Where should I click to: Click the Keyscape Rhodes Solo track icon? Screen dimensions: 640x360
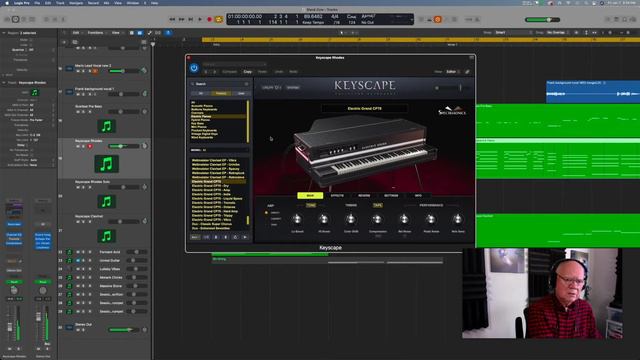click(x=107, y=202)
